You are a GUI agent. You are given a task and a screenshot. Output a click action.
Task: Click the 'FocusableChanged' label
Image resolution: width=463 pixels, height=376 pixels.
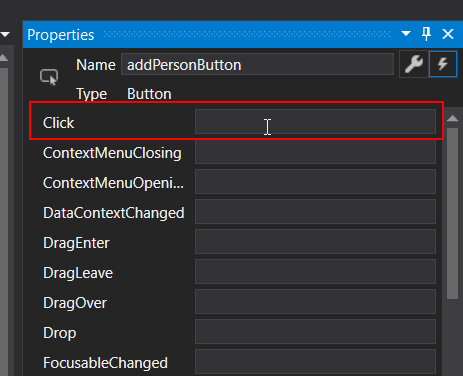(x=105, y=363)
